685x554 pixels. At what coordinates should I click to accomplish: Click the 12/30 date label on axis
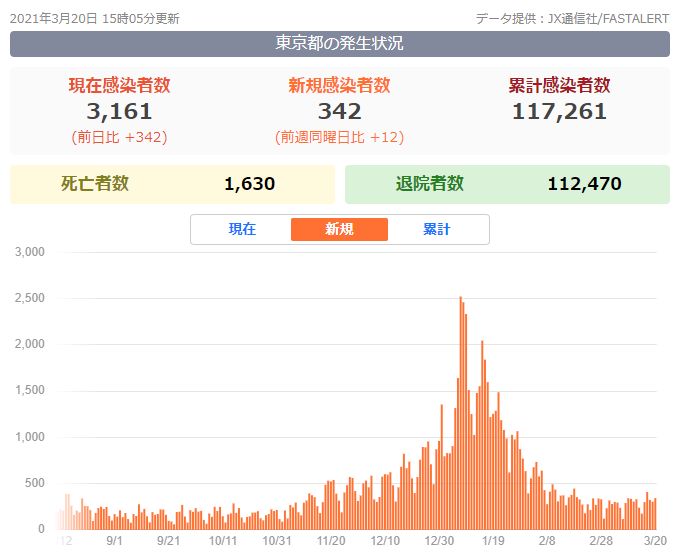tap(440, 541)
